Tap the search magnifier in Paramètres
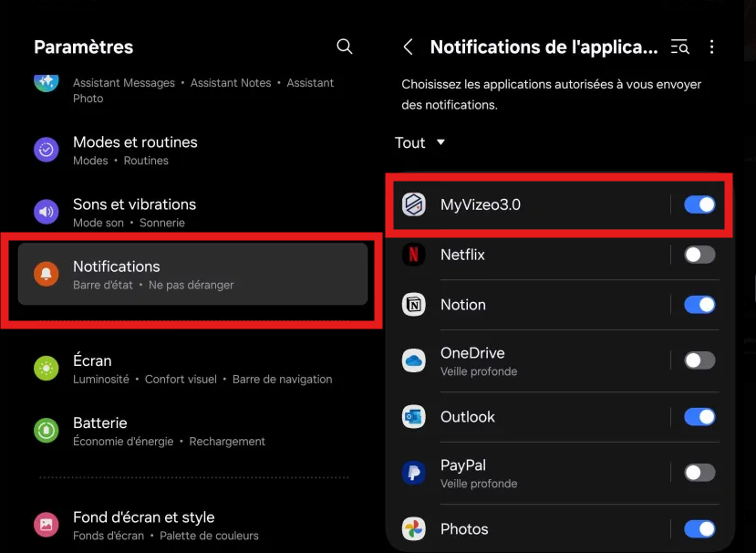The image size is (756, 553). [344, 47]
